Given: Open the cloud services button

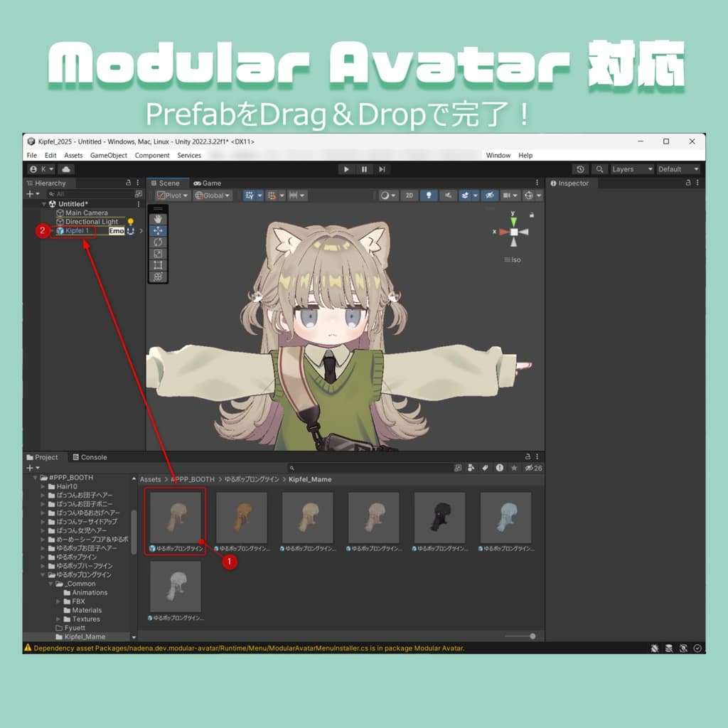Looking at the screenshot, I should coord(66,169).
